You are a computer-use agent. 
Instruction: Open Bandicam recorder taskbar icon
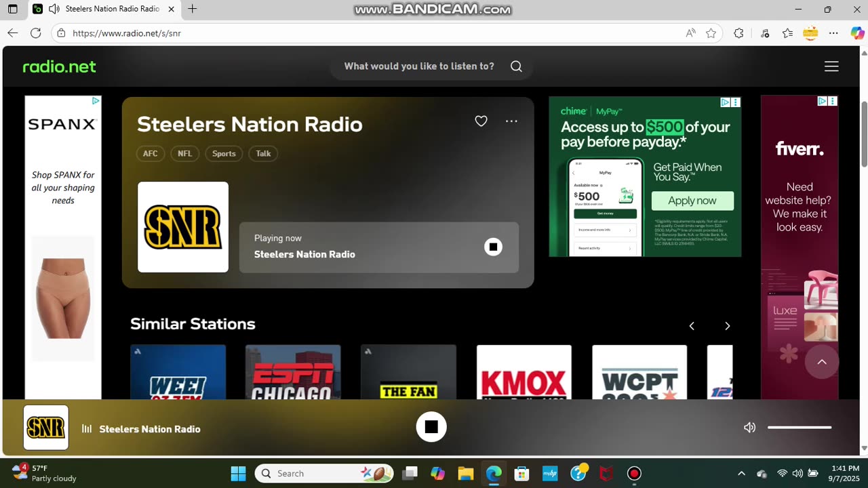point(634,473)
